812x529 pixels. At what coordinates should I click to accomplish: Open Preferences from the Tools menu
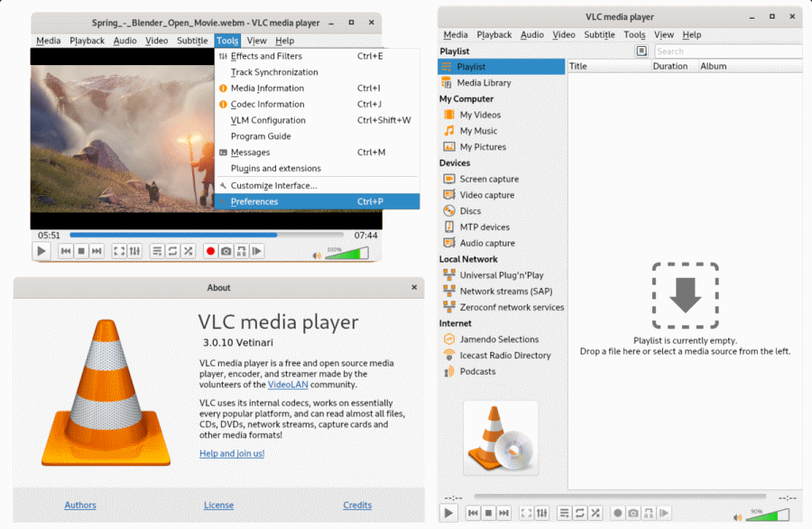click(317, 201)
